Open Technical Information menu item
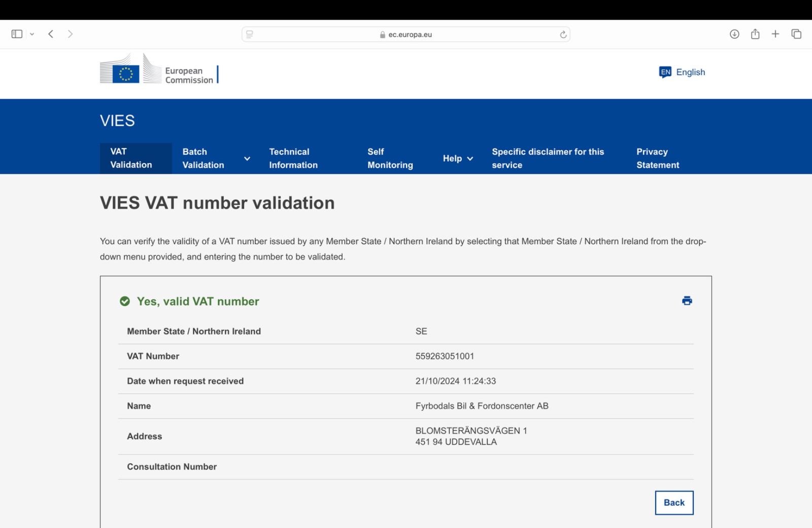Screen dimensions: 812x528 293,158
